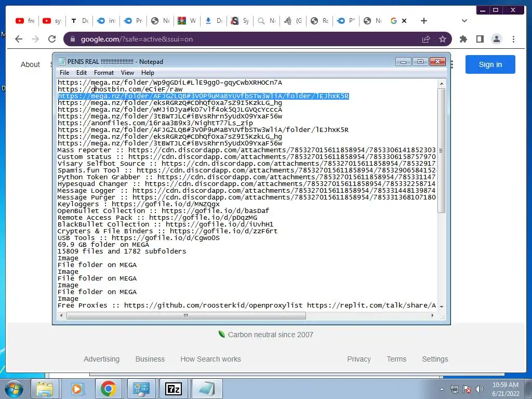
Task: Switch to the download-icon tab labeled 'Dc'
Action: pos(214,21)
